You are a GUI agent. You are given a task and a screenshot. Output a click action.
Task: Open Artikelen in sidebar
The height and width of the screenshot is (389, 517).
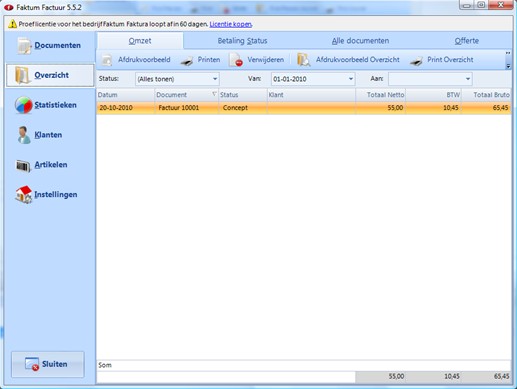coord(51,165)
